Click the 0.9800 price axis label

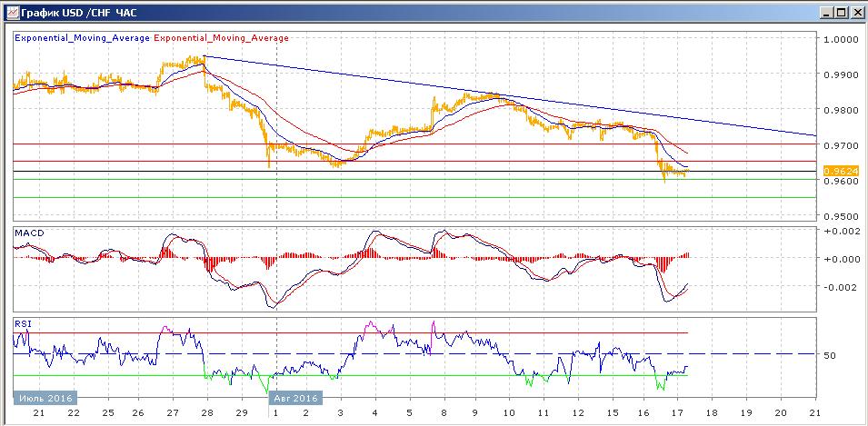click(840, 111)
